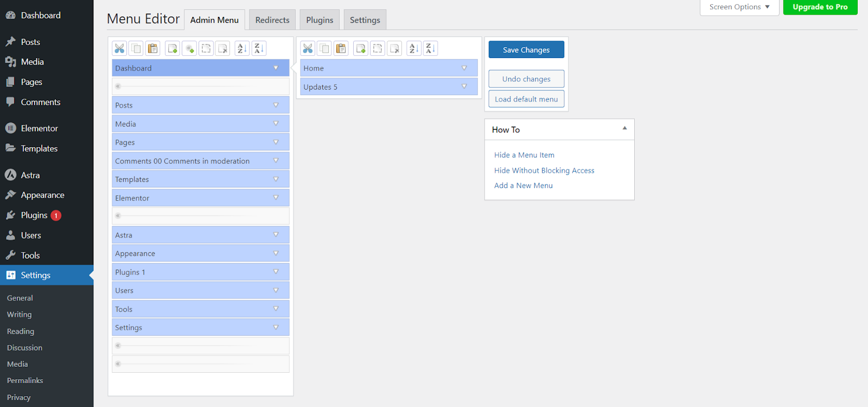Delete the selected top-level menu via toolbar icon
The image size is (868, 407).
(222, 49)
